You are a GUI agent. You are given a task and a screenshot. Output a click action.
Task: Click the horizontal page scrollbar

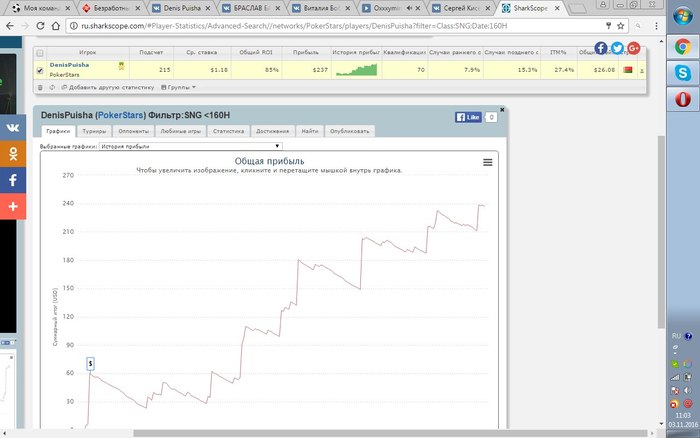point(390,433)
